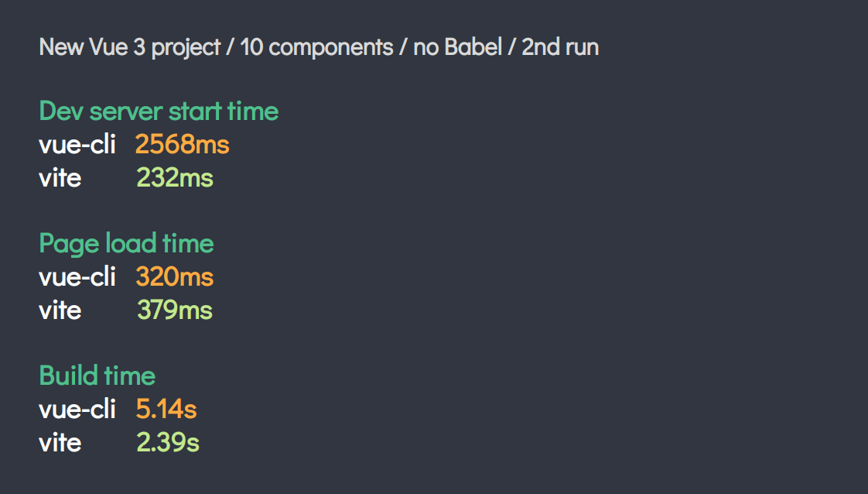Select the green 379ms value

(x=175, y=310)
